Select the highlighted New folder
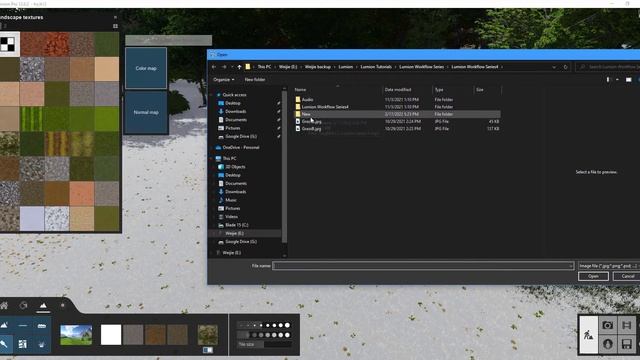Viewport: 640px width, 360px height. [397, 114]
